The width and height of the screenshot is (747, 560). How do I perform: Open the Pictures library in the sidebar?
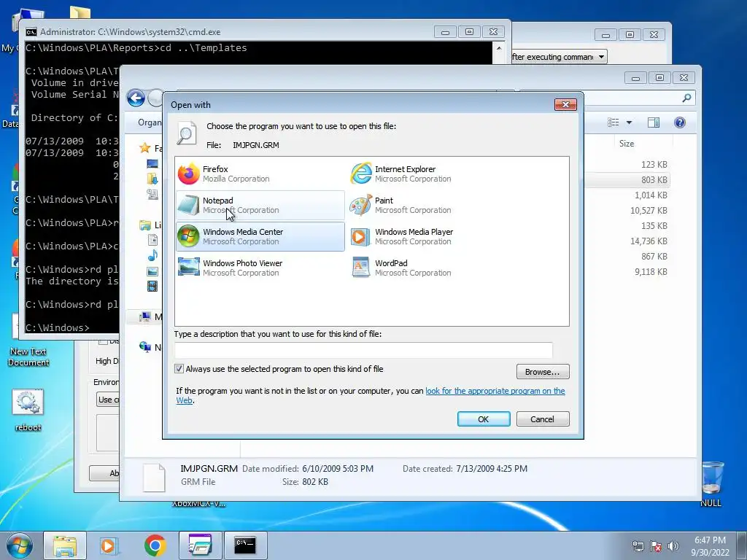(152, 271)
